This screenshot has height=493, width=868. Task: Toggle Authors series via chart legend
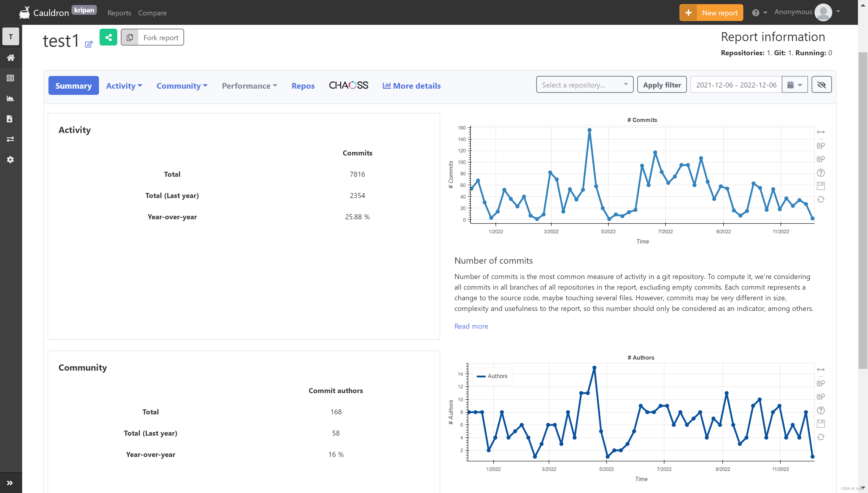tap(492, 376)
